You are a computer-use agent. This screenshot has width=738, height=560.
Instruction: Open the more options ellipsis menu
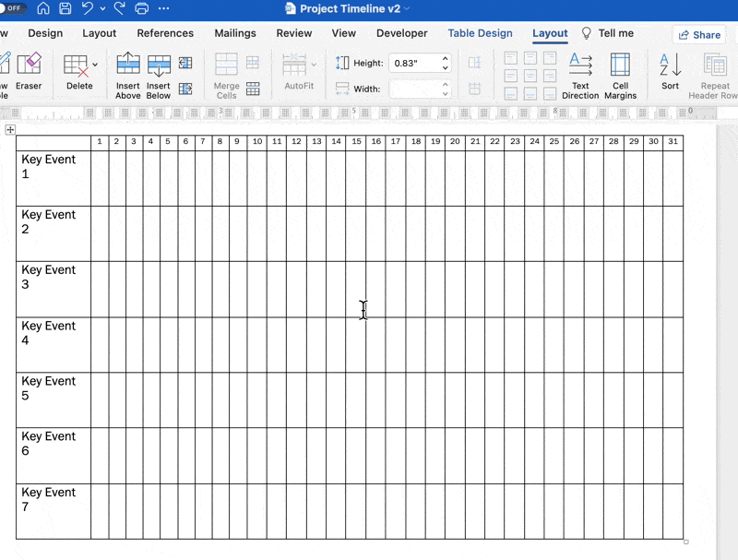coord(163,8)
